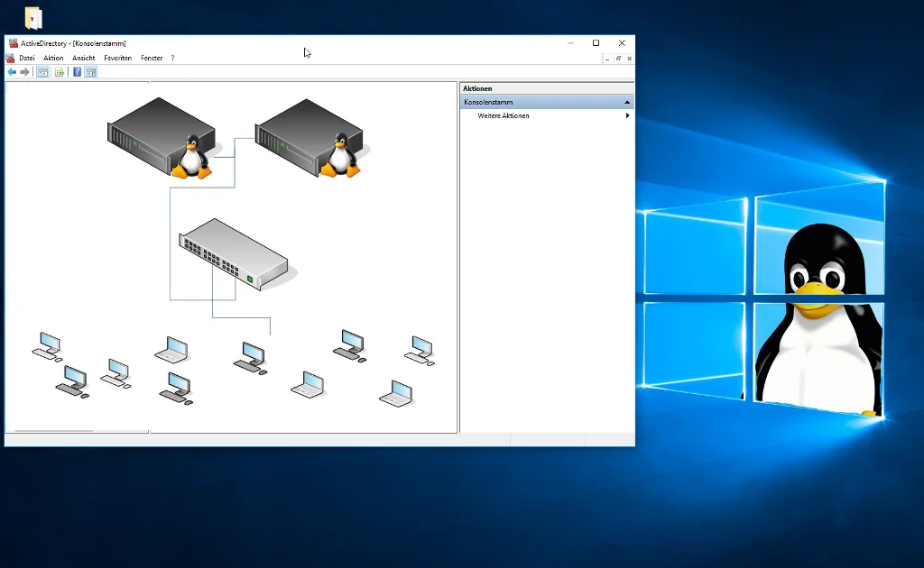Screen dimensions: 924x568
Task: Open help via the blue question-mark icon
Action: 78,72
